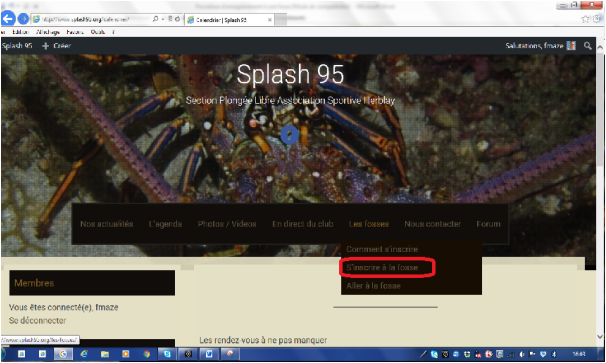Open File Explorer folder in taskbar
The height and width of the screenshot is (363, 606).
105,354
